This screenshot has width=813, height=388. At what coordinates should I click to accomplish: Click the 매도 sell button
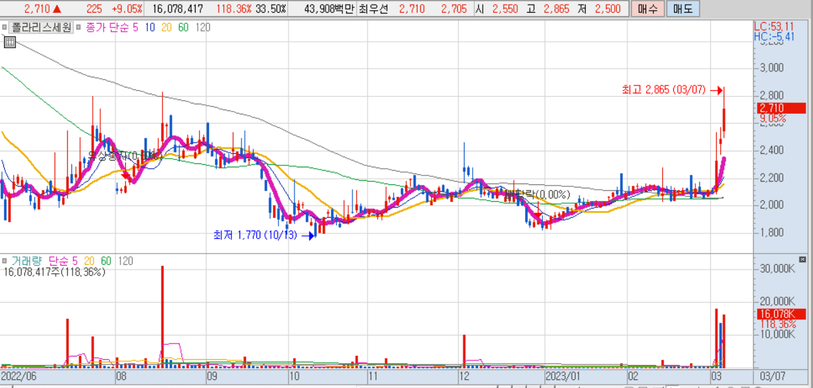pyautogui.click(x=682, y=9)
